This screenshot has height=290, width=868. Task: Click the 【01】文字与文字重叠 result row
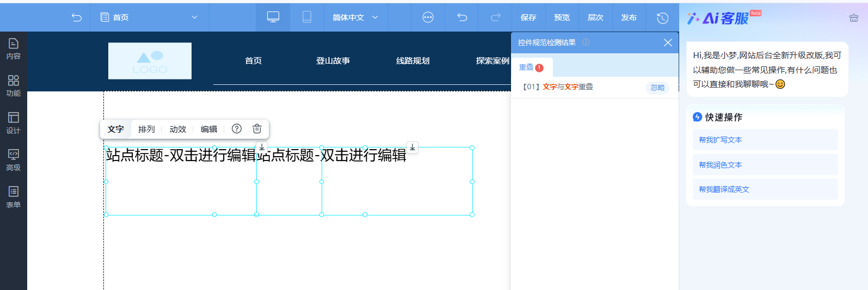595,87
